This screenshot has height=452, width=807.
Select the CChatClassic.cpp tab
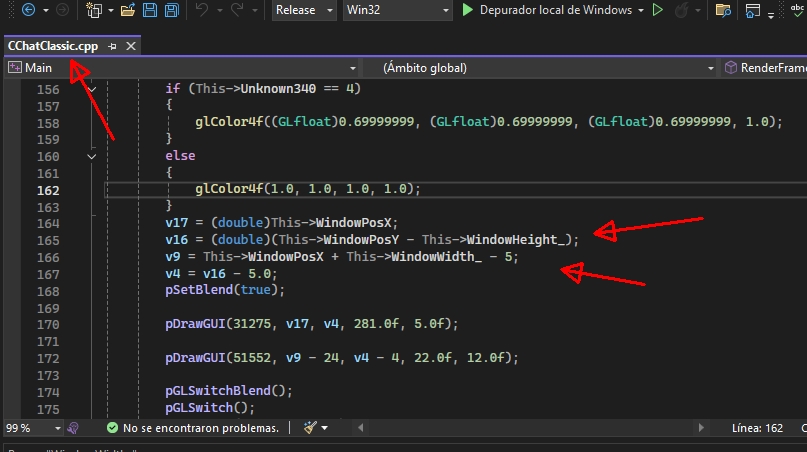point(52,46)
